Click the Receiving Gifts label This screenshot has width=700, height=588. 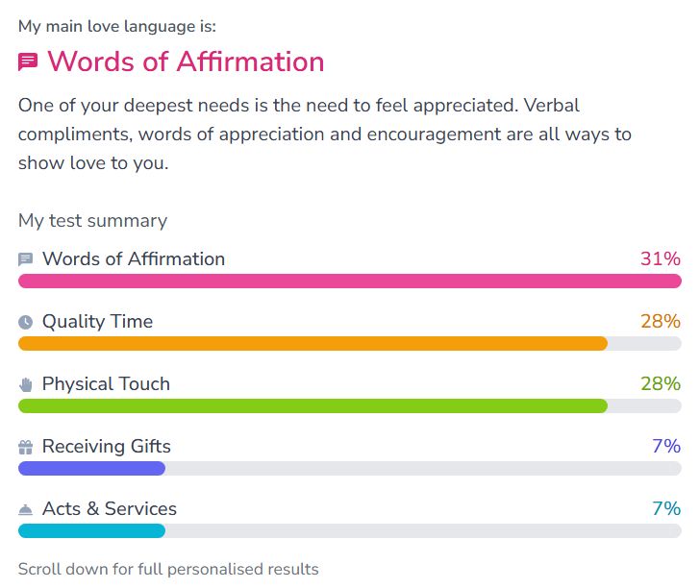[x=107, y=447]
